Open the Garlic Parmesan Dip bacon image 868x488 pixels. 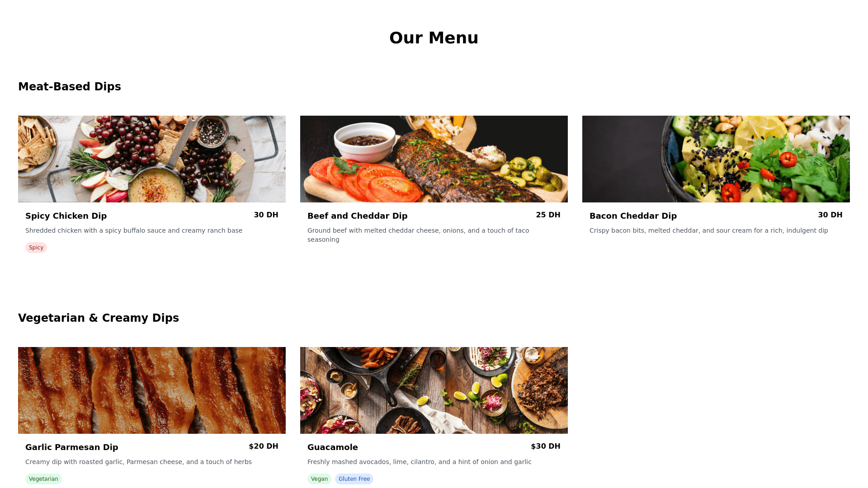(152, 390)
